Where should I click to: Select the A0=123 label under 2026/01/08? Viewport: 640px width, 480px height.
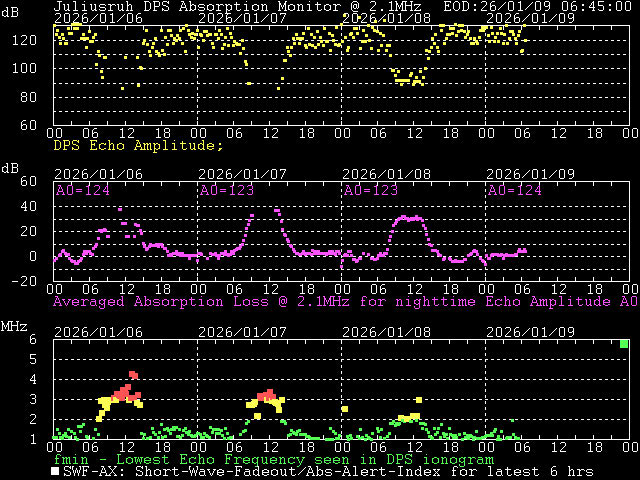click(x=371, y=190)
